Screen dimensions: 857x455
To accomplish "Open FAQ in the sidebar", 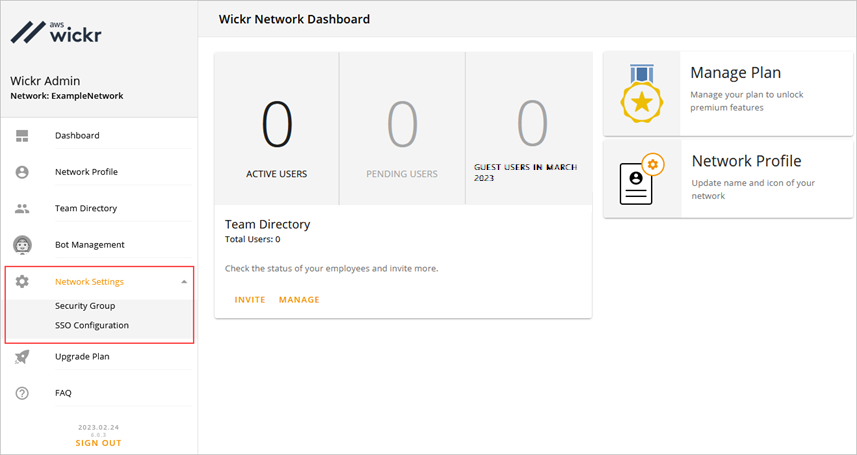I will 63,393.
